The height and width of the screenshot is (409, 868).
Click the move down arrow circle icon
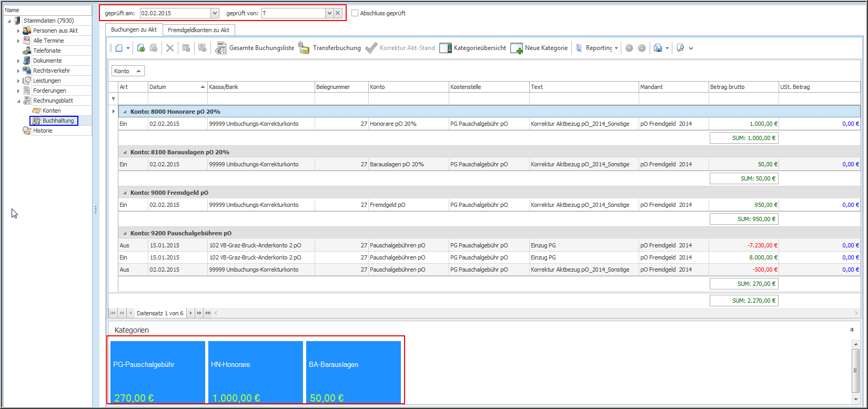click(642, 48)
